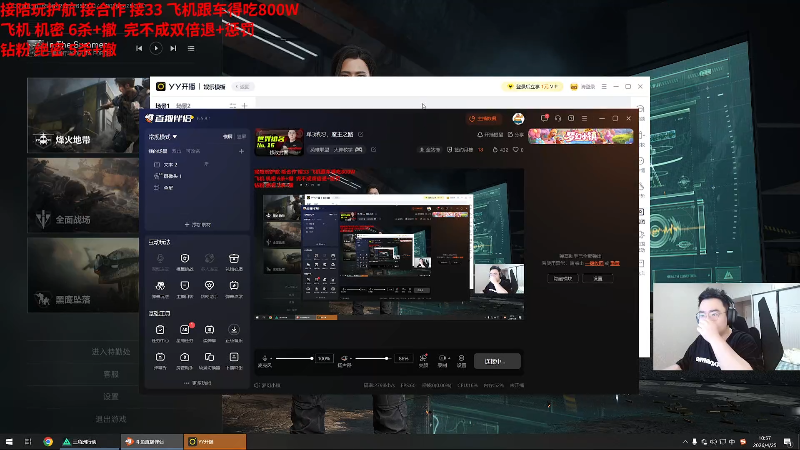
Task: Click 退出游戏 in game menu
Action: tap(111, 419)
